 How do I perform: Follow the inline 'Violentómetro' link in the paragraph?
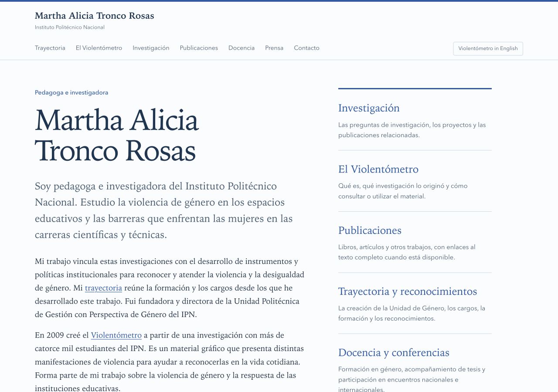pos(116,335)
